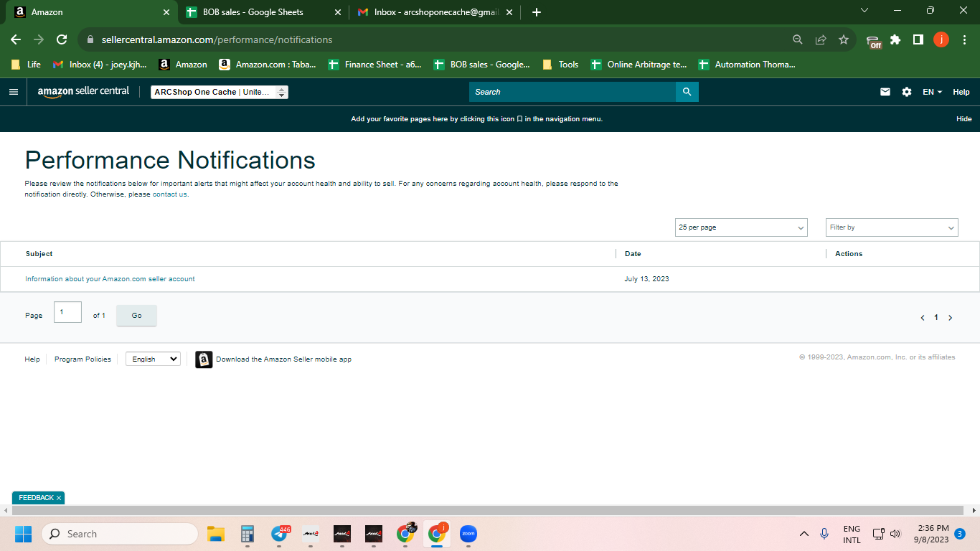Open the Filter by dropdown
The height and width of the screenshot is (551, 980).
(x=892, y=227)
